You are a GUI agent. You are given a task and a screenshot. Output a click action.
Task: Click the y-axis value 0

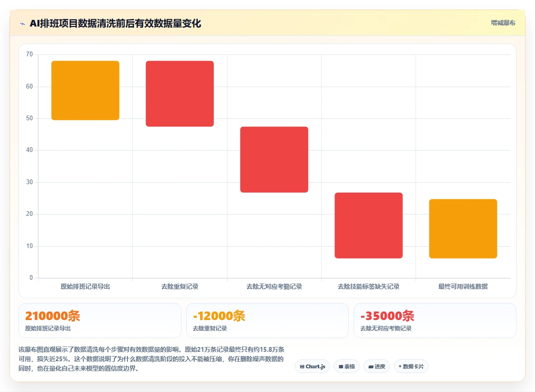pos(31,278)
